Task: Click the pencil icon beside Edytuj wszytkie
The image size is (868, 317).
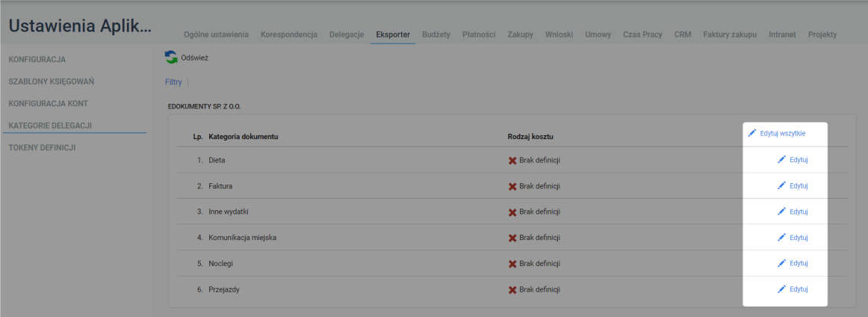Action: pos(751,133)
